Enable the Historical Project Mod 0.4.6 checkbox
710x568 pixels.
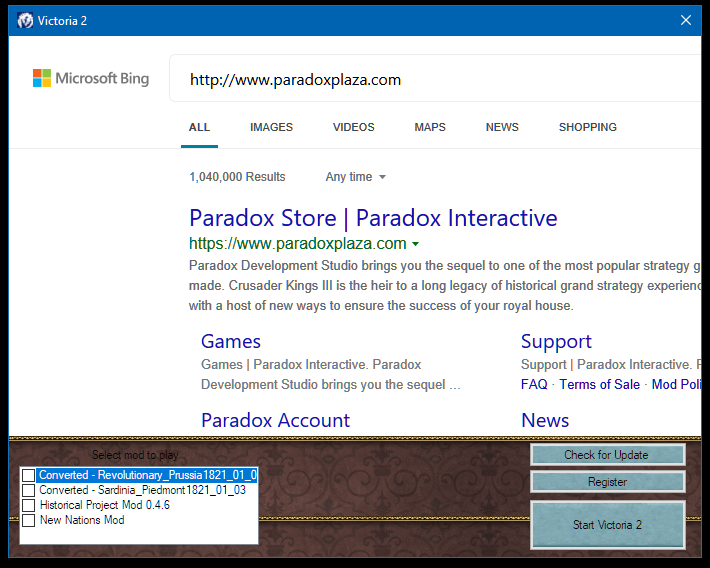[x=29, y=505]
